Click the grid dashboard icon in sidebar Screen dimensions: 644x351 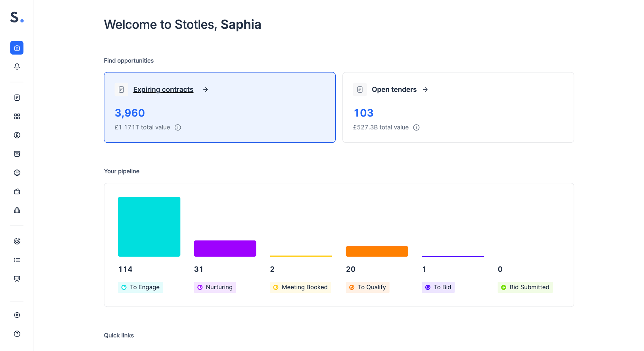17,117
